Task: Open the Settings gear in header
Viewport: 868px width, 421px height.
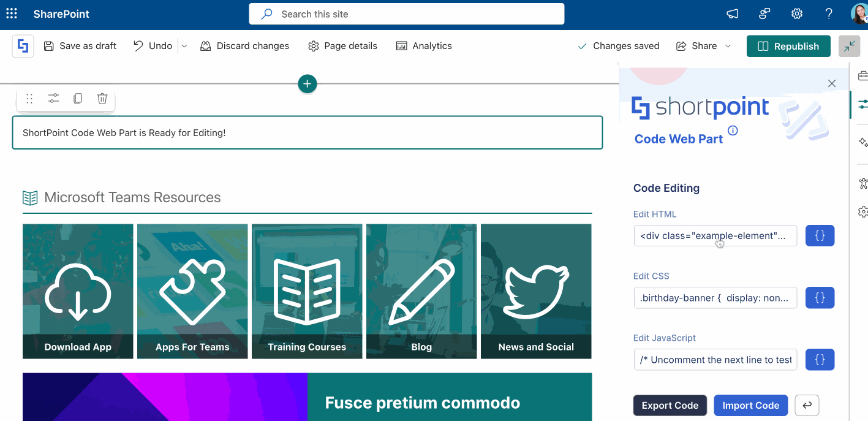Action: (x=796, y=14)
